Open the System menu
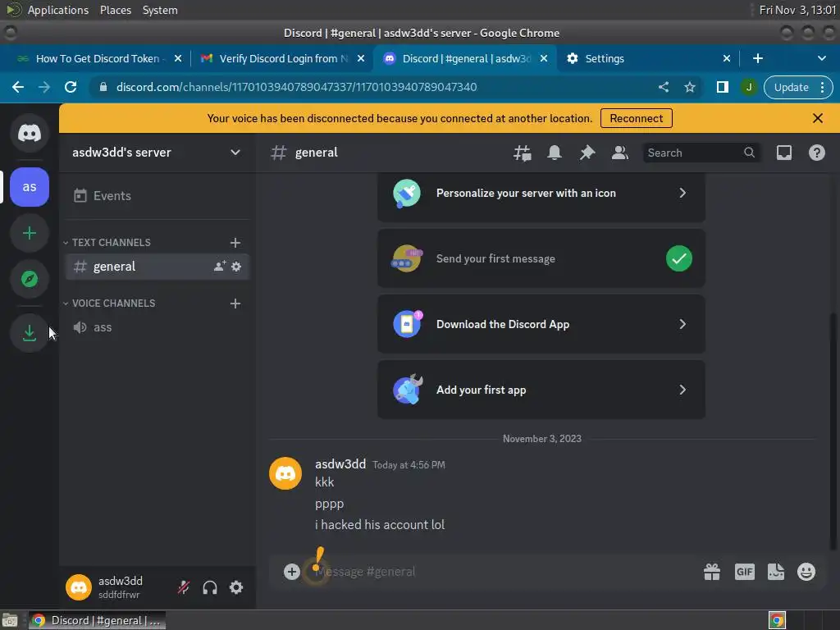The width and height of the screenshot is (840, 630). (160, 10)
